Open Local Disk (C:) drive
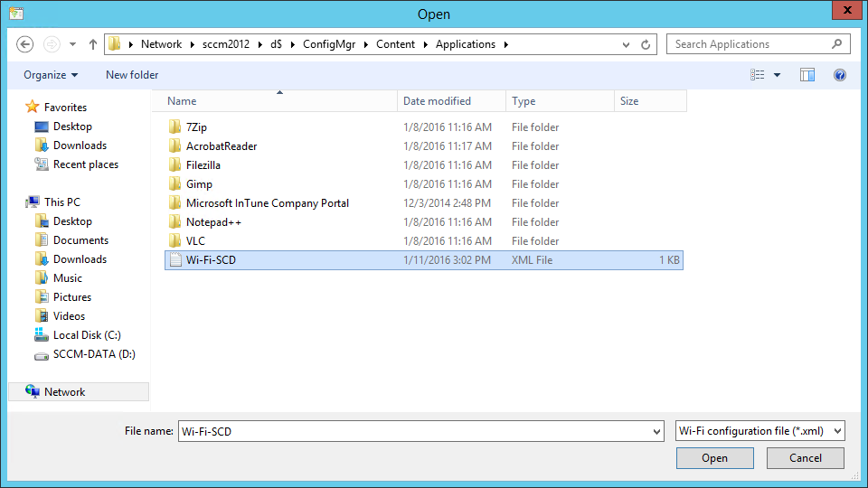Image resolution: width=868 pixels, height=488 pixels. click(x=87, y=334)
